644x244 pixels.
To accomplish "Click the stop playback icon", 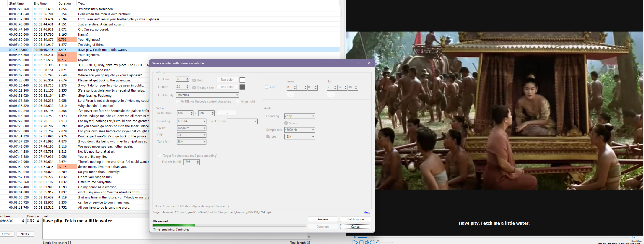I will (x=361, y=242).
